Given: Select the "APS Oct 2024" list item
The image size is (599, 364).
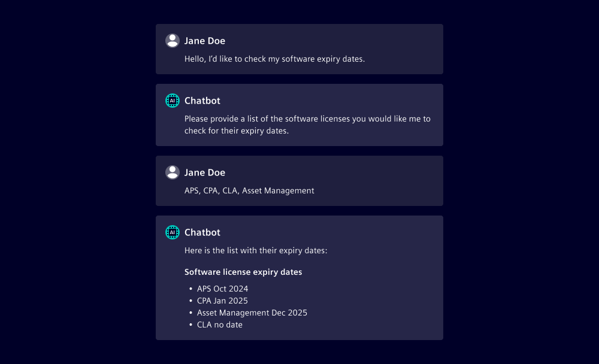Looking at the screenshot, I should coord(222,289).
